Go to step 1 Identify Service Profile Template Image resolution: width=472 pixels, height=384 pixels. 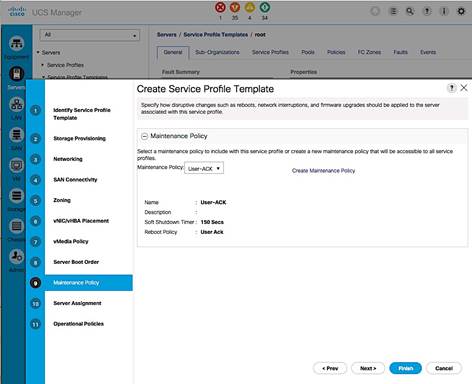coord(82,114)
